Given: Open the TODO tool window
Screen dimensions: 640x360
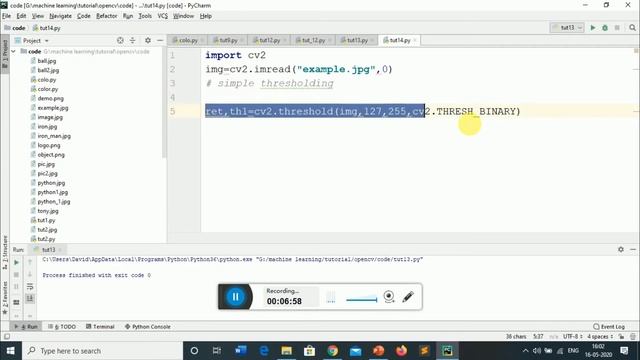Looking at the screenshot, I should [x=62, y=327].
